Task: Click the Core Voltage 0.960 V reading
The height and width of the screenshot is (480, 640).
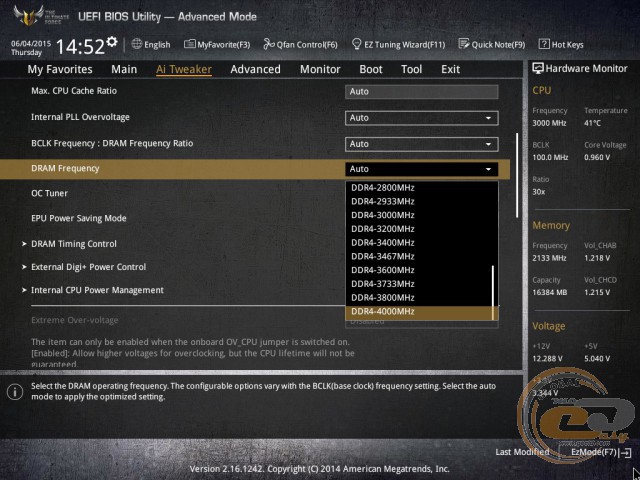Action: coord(597,157)
